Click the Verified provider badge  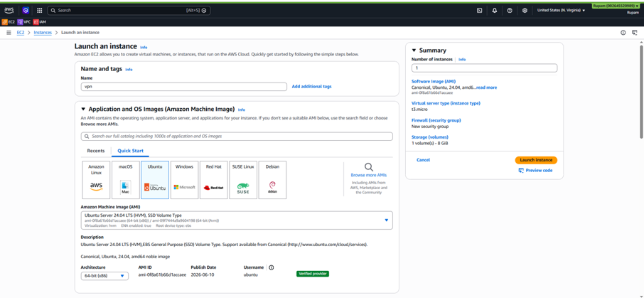point(313,274)
